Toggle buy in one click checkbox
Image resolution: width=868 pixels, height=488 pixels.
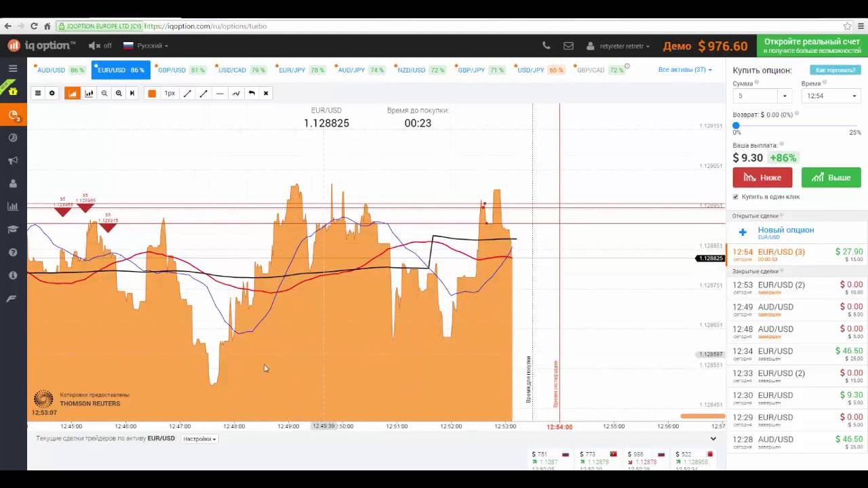pos(736,197)
